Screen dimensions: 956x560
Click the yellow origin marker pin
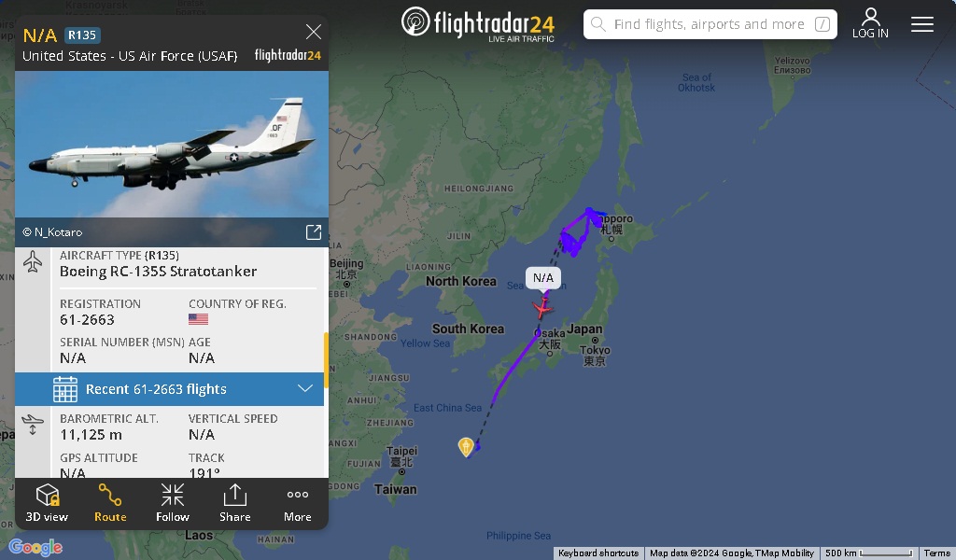click(466, 447)
